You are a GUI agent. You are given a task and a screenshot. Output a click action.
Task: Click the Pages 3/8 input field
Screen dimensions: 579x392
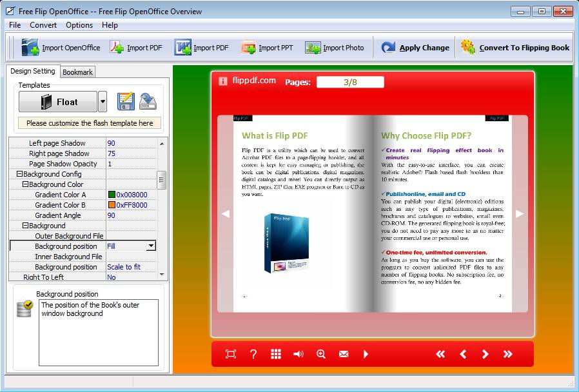point(350,82)
